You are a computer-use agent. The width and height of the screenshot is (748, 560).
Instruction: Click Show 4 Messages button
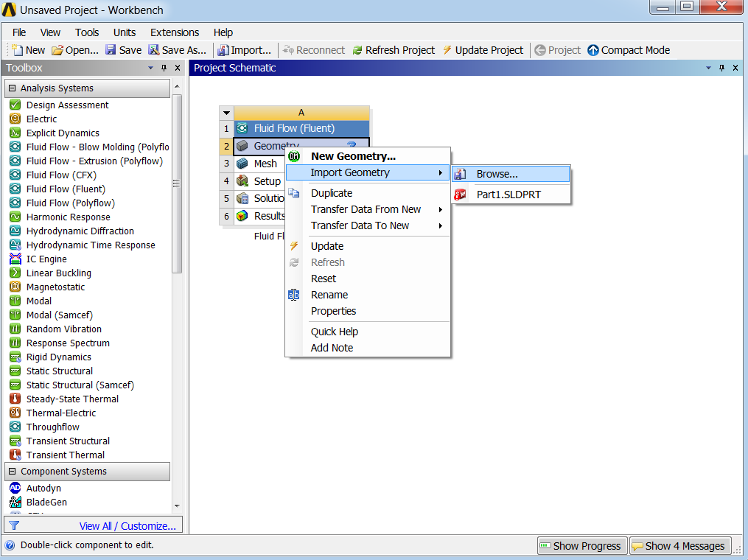tap(679, 546)
